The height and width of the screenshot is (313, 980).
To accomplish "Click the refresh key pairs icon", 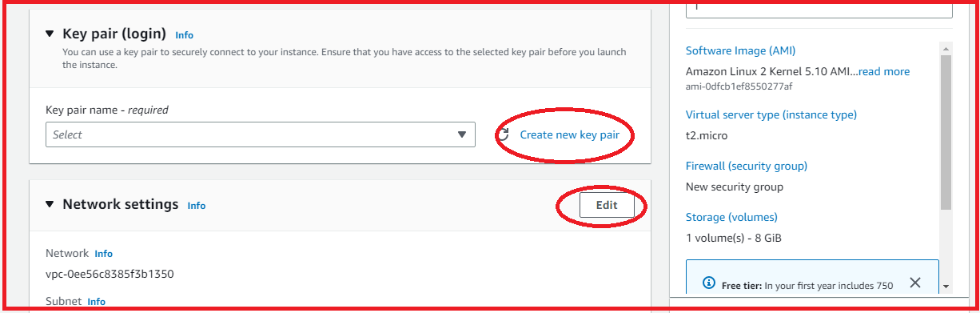I will click(504, 134).
